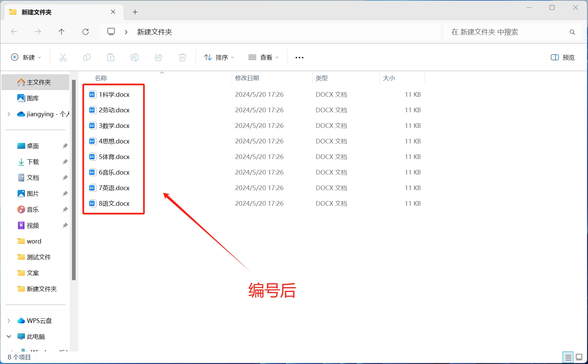The height and width of the screenshot is (364, 588).
Task: Select the Cut icon on the toolbar
Action: [63, 57]
